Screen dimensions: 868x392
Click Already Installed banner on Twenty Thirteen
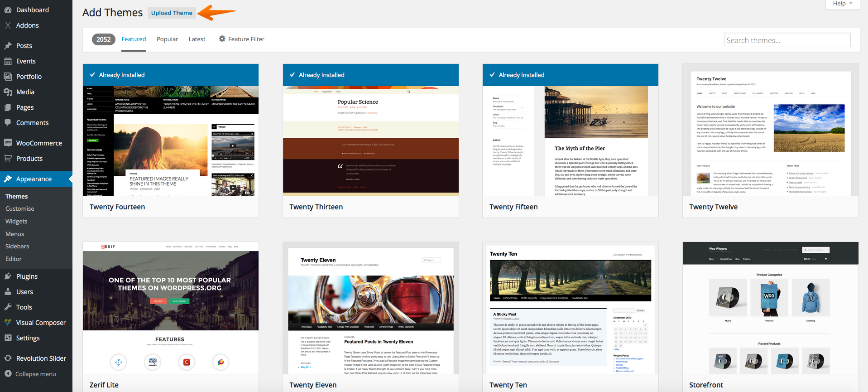[371, 75]
